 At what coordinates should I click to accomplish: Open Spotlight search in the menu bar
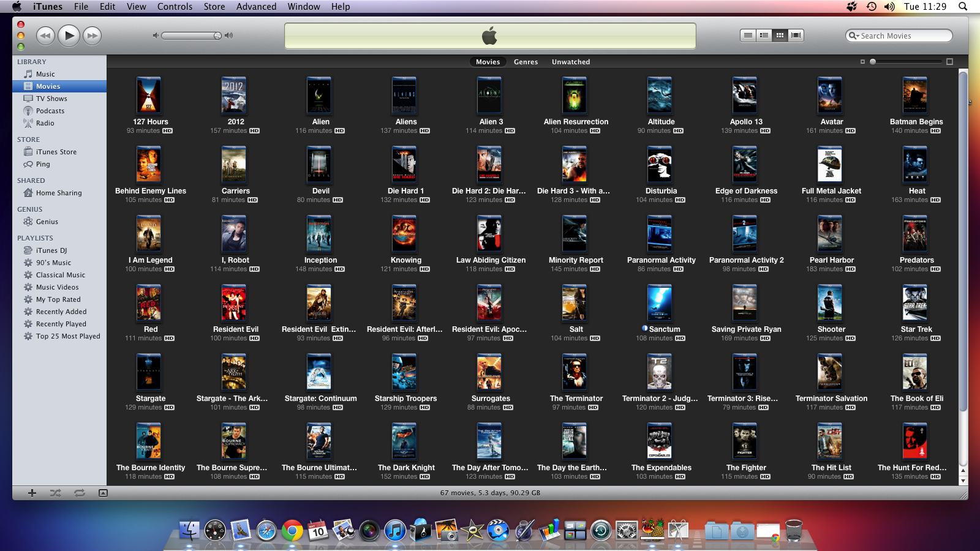(x=963, y=7)
